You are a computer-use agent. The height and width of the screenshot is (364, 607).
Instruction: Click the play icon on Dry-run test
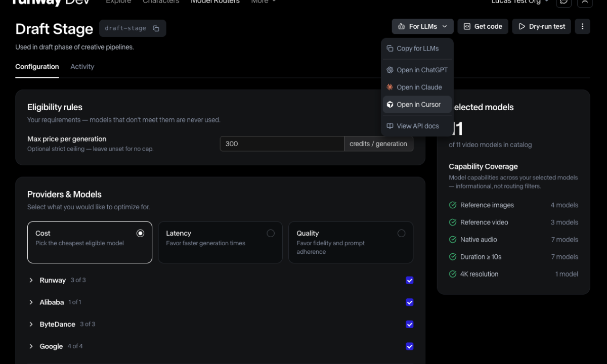[522, 26]
